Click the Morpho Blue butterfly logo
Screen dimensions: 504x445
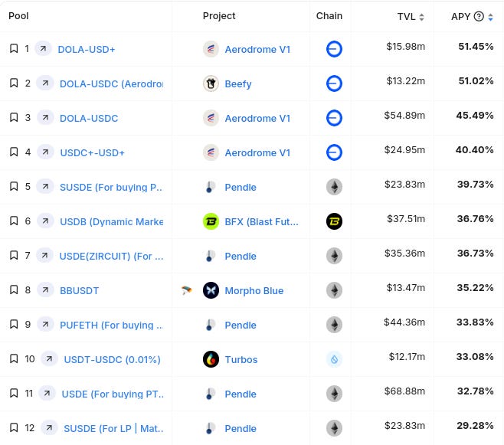pyautogui.click(x=211, y=290)
